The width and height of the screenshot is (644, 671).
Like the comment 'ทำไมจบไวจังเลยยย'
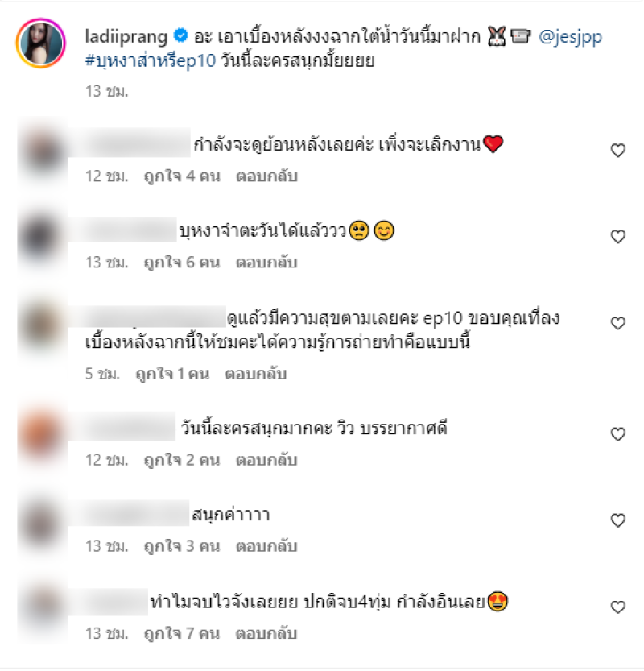click(x=617, y=607)
